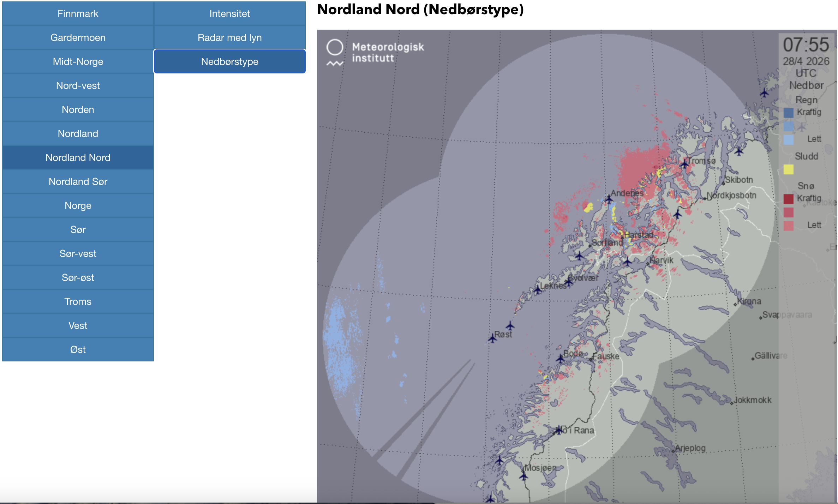Click the 07:55 radar timestamp
This screenshot has height=504, width=838.
[806, 45]
